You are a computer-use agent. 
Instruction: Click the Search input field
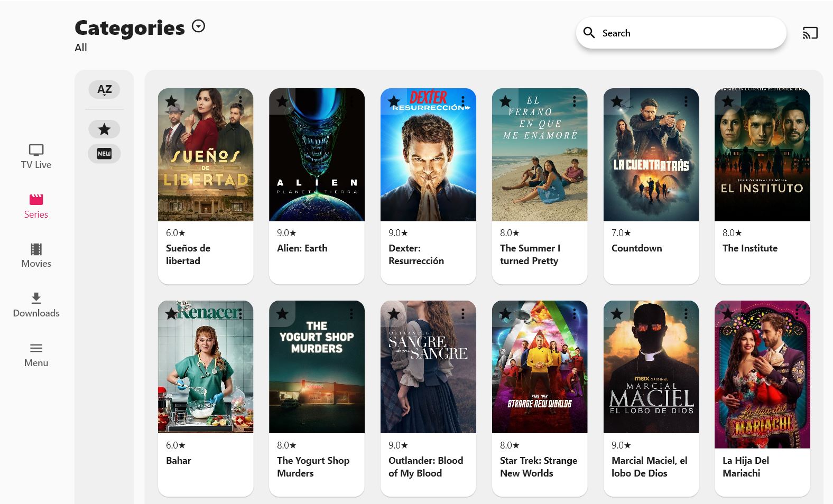(x=681, y=33)
